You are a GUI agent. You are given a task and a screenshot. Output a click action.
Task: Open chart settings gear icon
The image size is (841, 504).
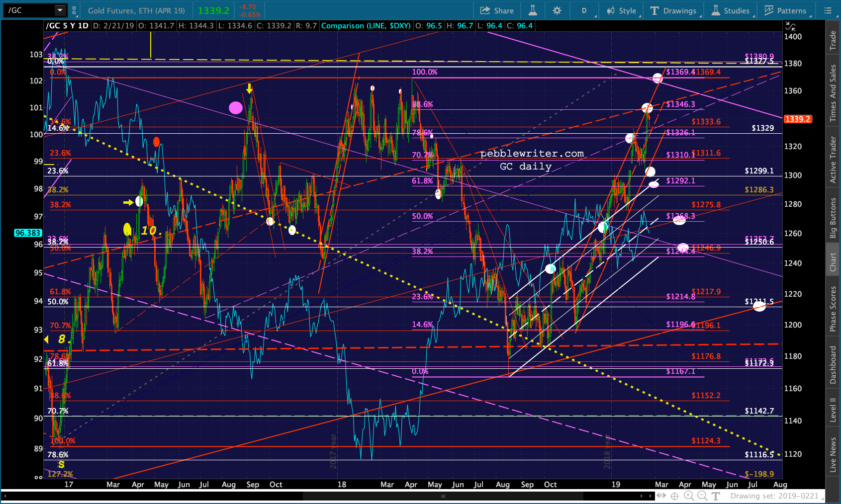click(557, 10)
